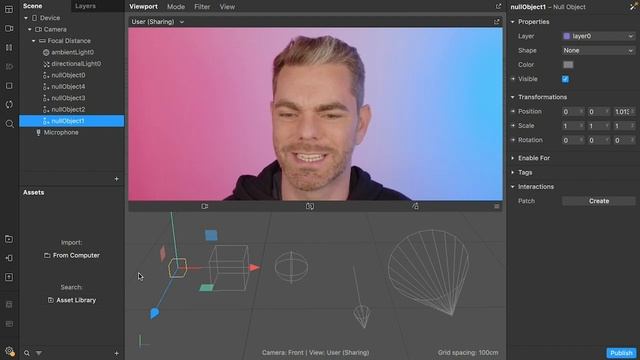
Task: Click the test on device icon
Action: tap(9, 258)
